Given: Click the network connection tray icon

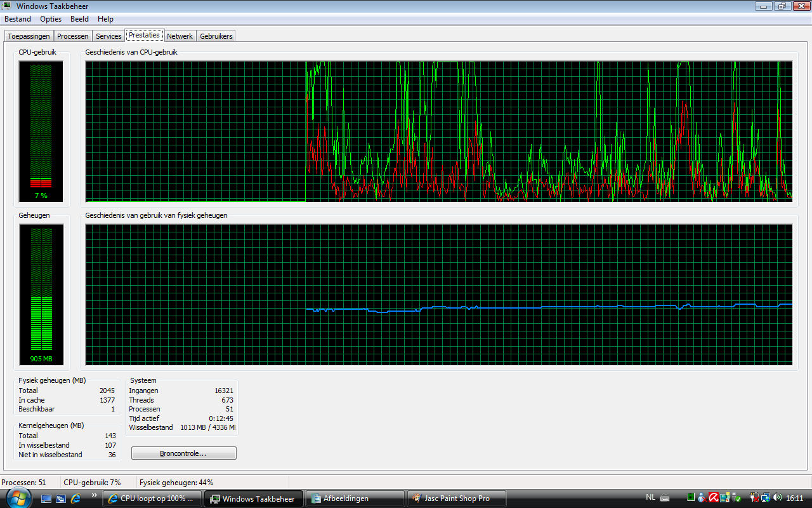Looking at the screenshot, I should pos(766,498).
